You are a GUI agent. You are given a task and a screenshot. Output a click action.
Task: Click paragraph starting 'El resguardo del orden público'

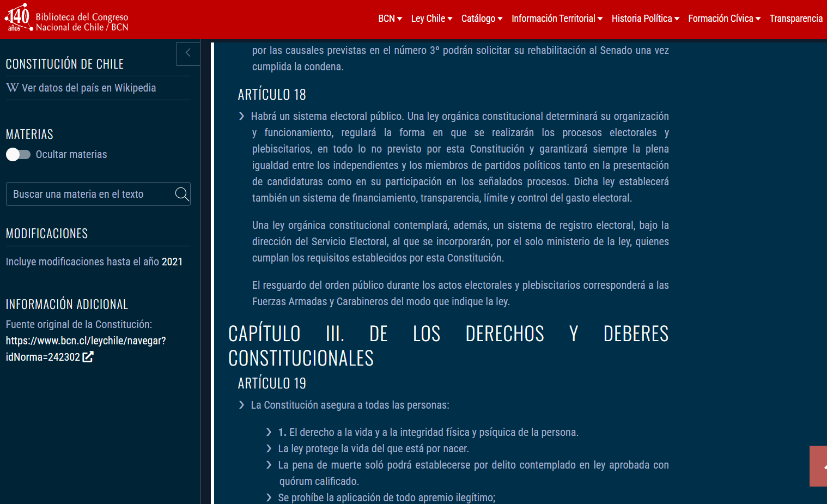(x=460, y=293)
